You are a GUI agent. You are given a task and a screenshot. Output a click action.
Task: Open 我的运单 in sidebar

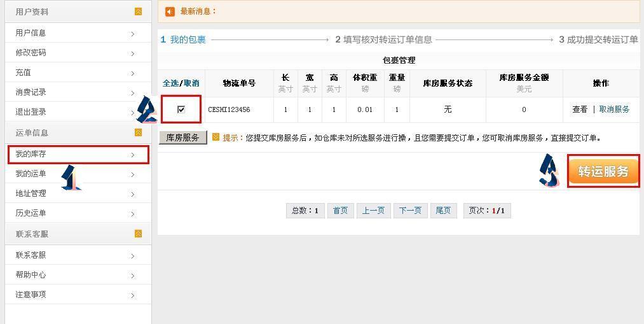[x=78, y=174]
